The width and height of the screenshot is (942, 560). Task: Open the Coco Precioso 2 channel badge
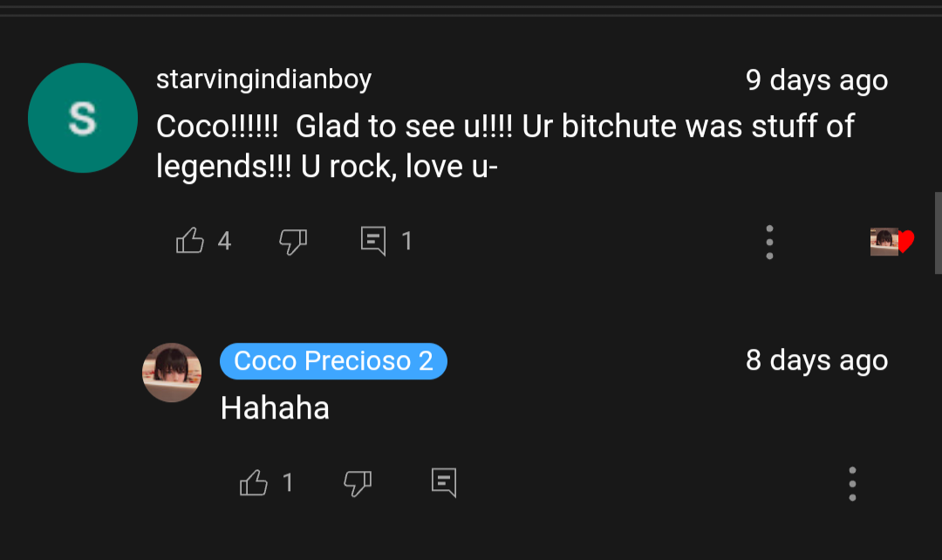click(333, 361)
